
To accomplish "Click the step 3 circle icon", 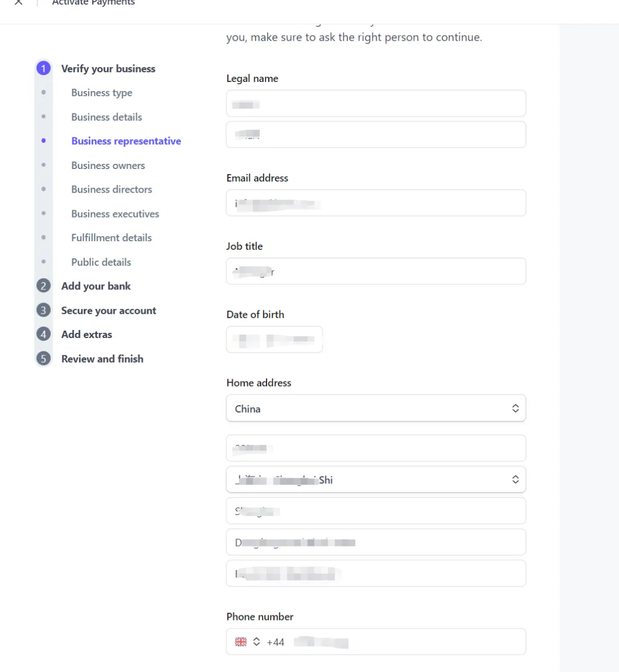I will tap(44, 310).
